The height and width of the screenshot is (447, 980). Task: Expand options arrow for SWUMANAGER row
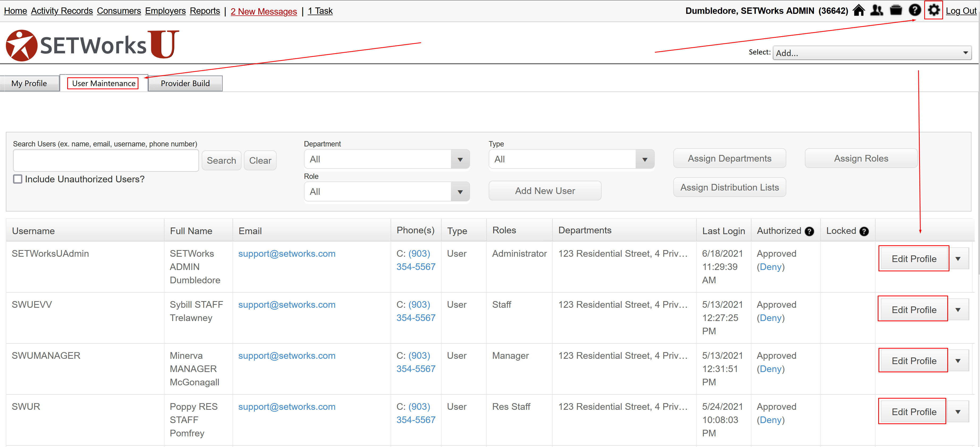tap(958, 361)
